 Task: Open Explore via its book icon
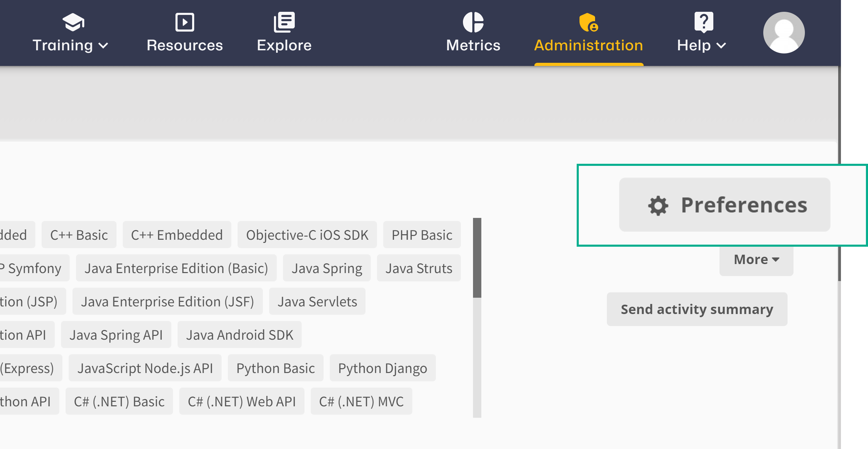click(284, 22)
